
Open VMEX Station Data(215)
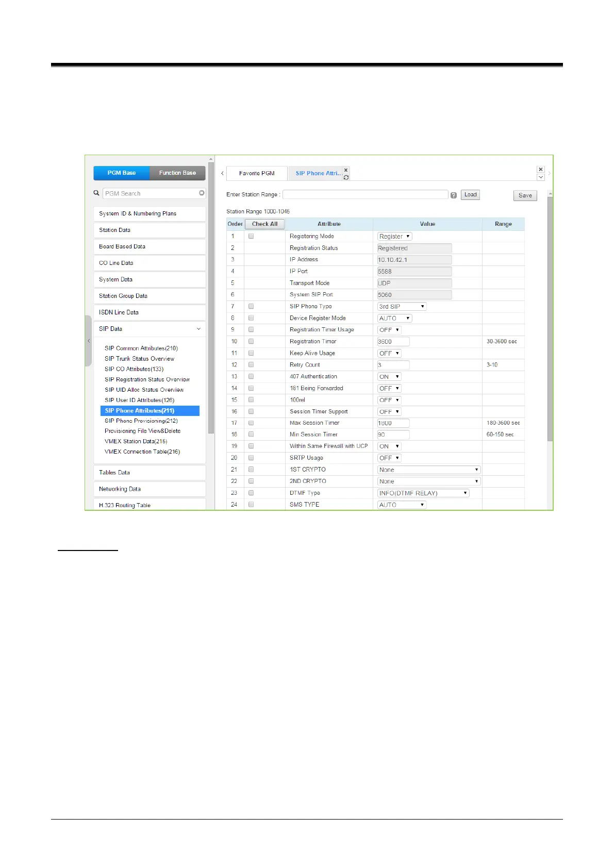pyautogui.click(x=136, y=441)
